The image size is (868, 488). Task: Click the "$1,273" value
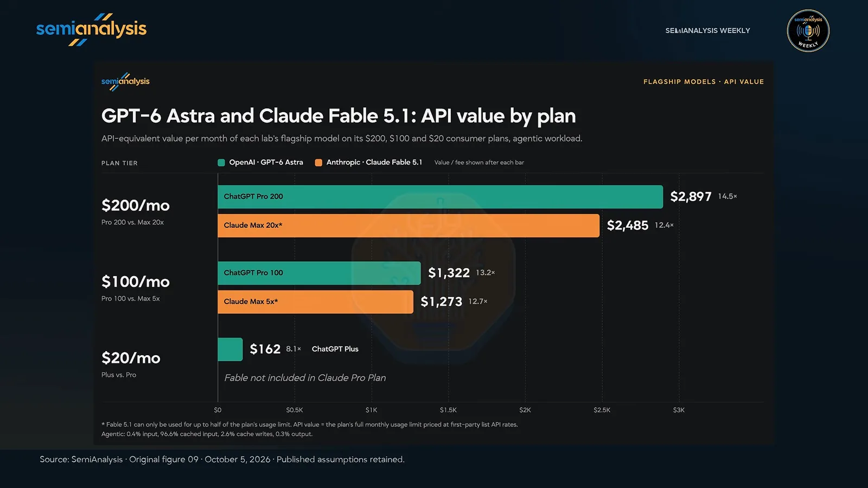point(441,302)
